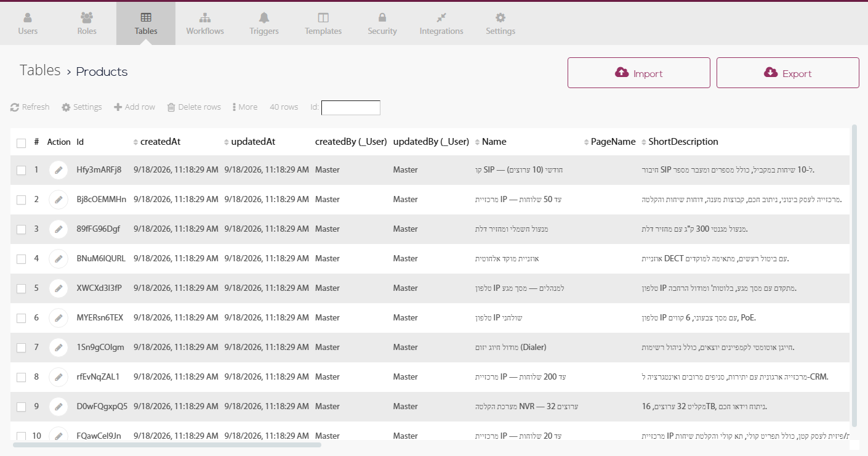Click the Refresh toolbar button
The image size is (868, 456).
[x=30, y=107]
